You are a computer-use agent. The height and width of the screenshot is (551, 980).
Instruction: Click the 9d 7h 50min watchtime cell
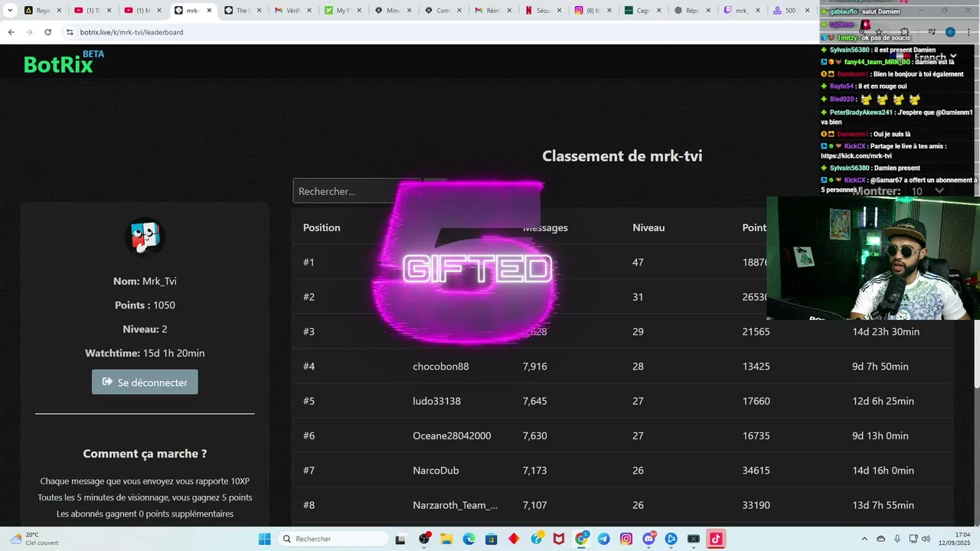tap(880, 366)
